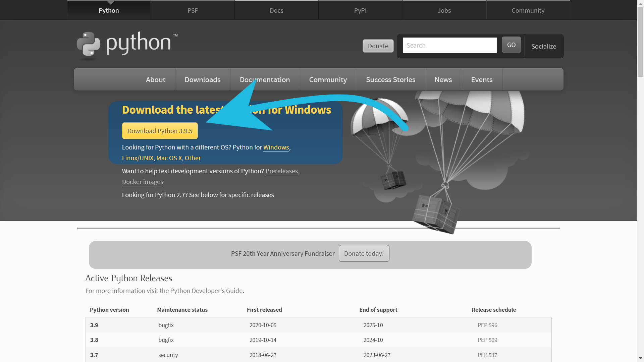Switch to the PSF top tab
This screenshot has width=644, height=362.
[193, 10]
